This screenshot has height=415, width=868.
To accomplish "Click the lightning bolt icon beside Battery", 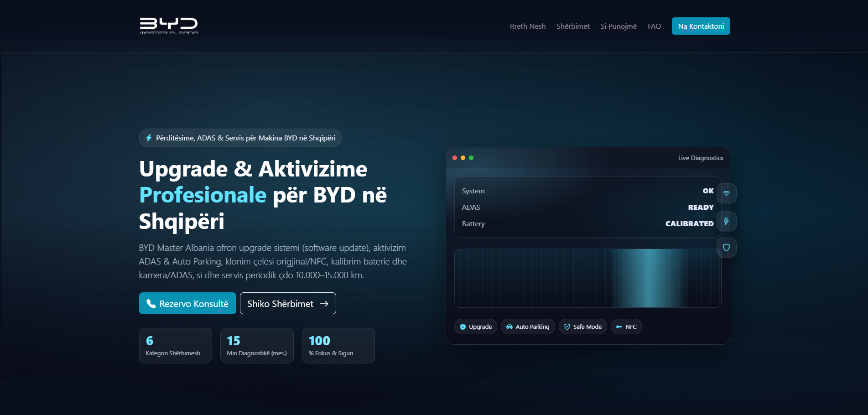I will pos(726,222).
